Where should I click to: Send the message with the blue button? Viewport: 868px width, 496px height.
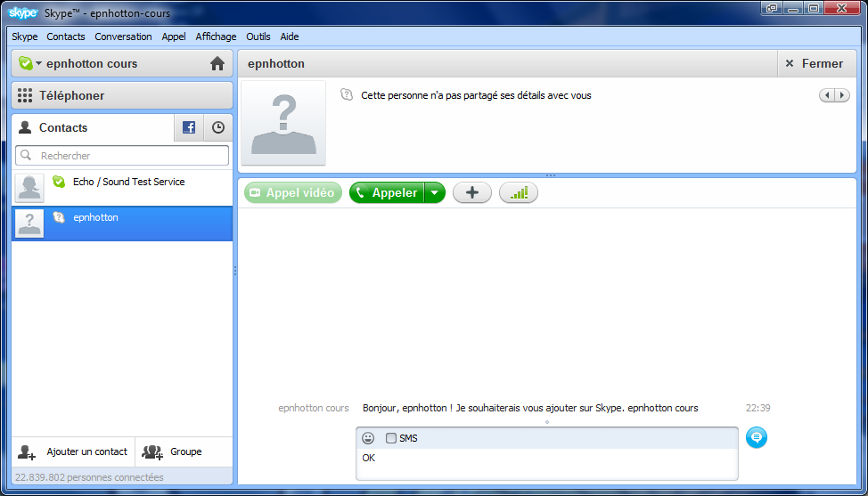click(x=757, y=437)
